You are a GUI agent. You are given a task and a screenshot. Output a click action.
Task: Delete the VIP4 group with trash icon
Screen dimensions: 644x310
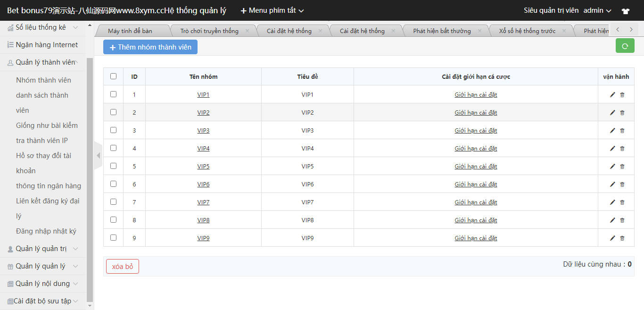click(622, 149)
